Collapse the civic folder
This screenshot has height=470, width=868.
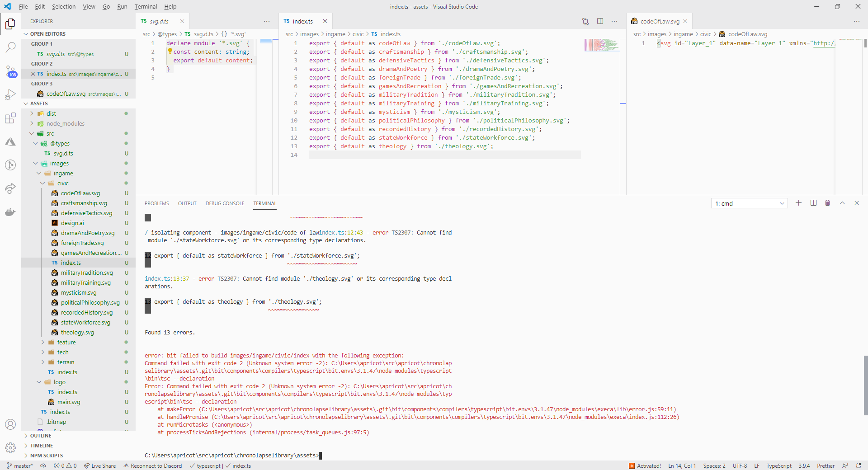(42, 183)
